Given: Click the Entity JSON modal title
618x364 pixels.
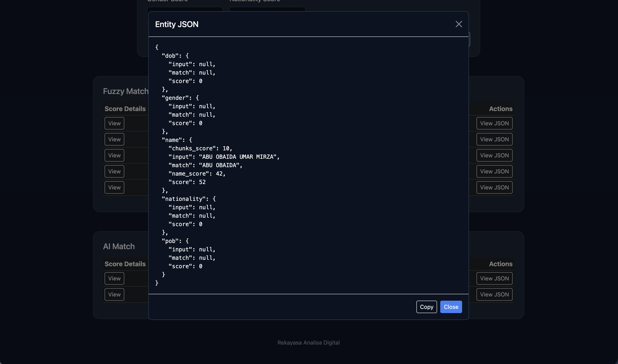Looking at the screenshot, I should pos(177,24).
